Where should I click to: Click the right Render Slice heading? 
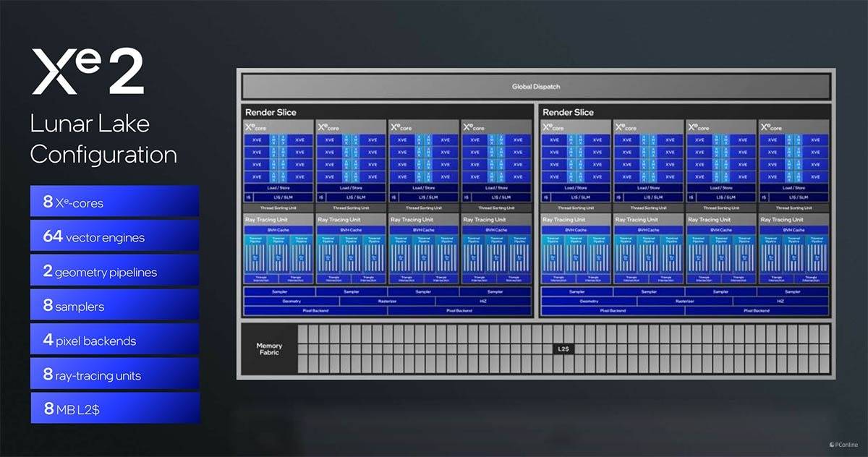tap(568, 113)
